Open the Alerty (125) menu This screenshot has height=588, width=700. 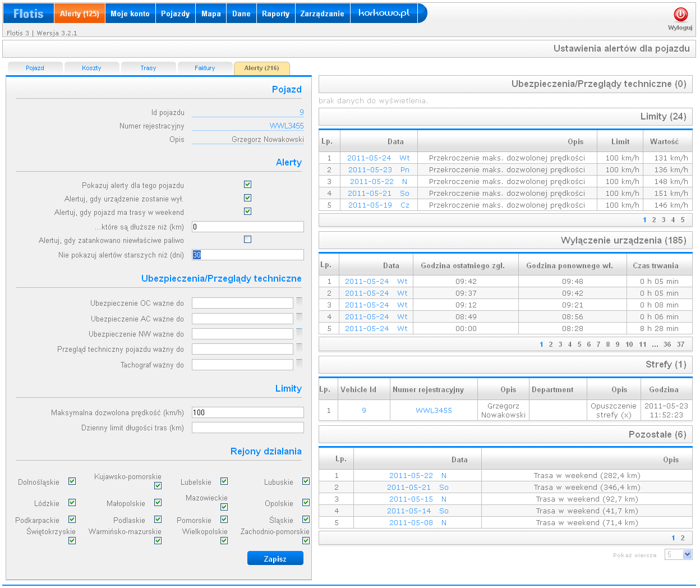[x=80, y=13]
